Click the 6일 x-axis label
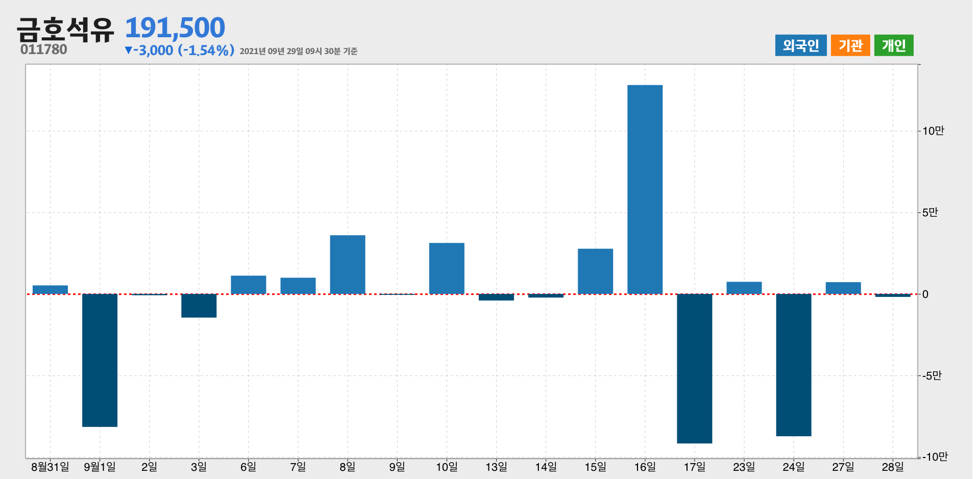The width and height of the screenshot is (980, 479). pos(248,467)
